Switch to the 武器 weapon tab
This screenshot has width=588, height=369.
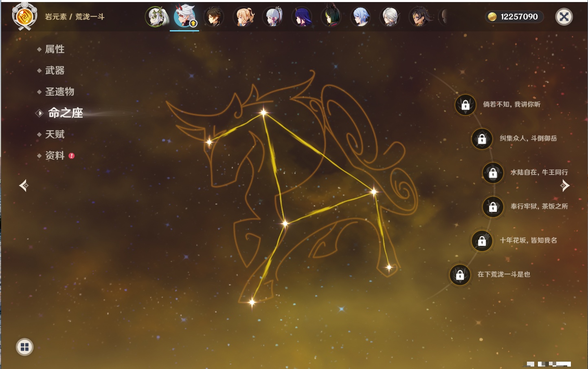pos(55,71)
